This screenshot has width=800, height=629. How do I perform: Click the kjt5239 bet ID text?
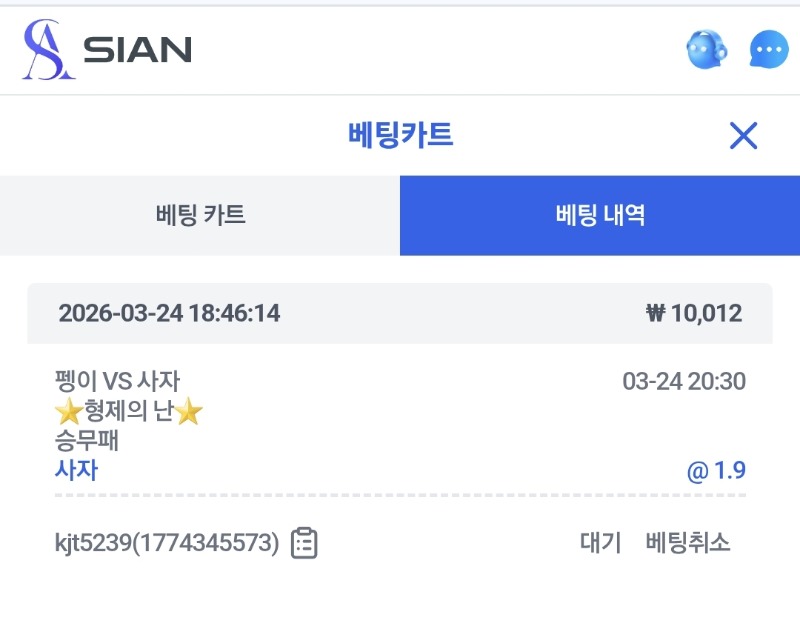click(x=167, y=543)
